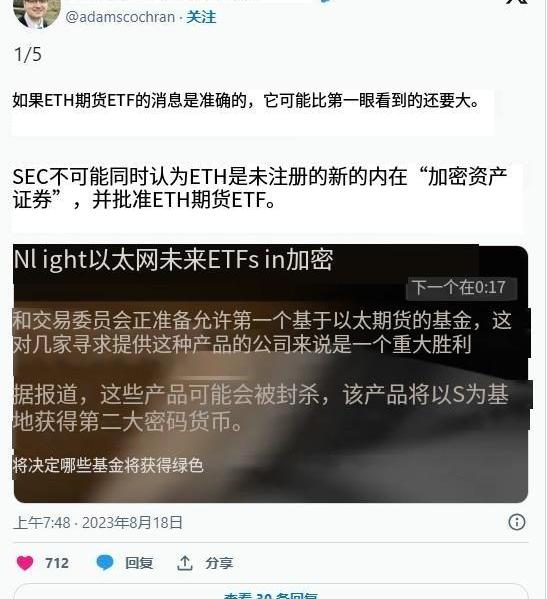The height and width of the screenshot is (599, 547).
Task: Click the 上午7:48 · 2023年8月18日 timestamp
Action: tap(98, 522)
